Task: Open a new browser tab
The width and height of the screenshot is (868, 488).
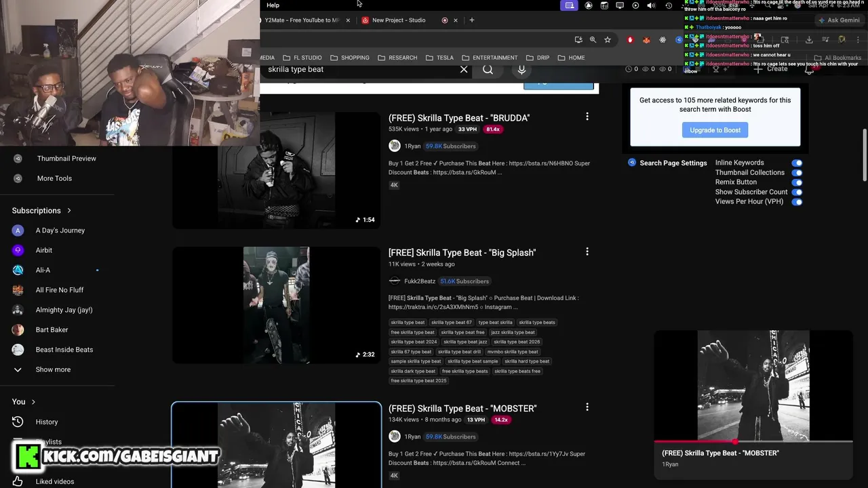Action: (x=472, y=20)
